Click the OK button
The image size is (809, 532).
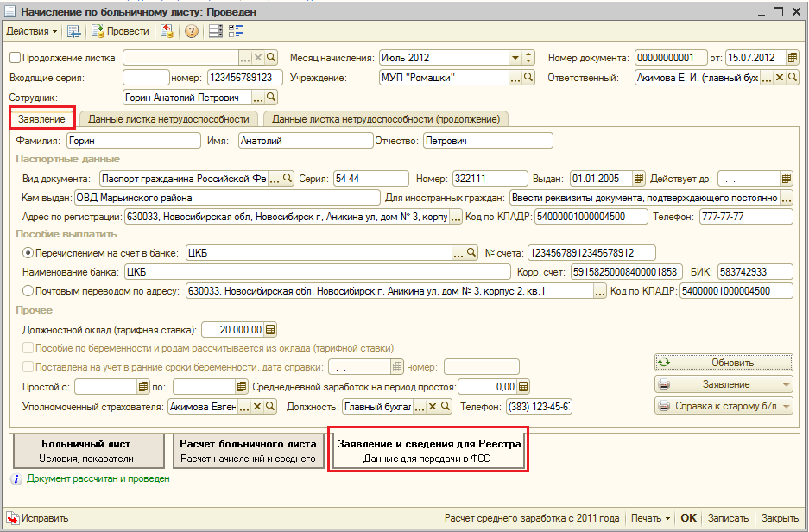(x=688, y=518)
